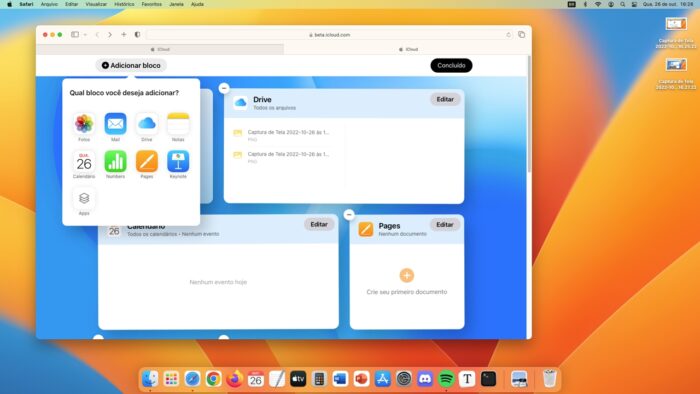
Task: Click the plus to create first Pages document
Action: 406,275
